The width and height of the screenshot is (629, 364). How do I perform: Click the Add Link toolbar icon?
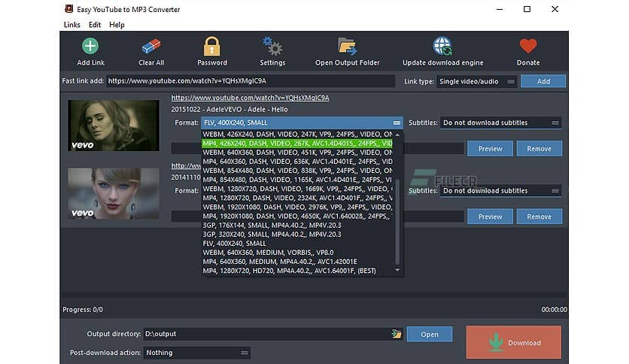[x=90, y=46]
